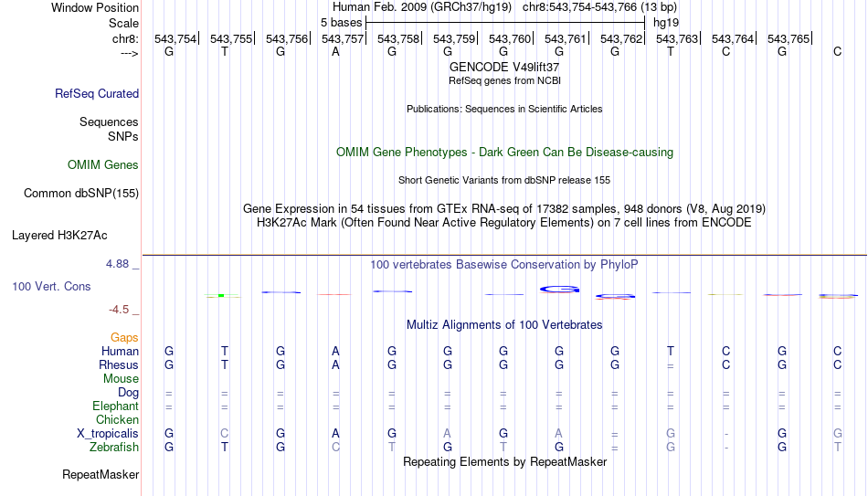Click the H3K27Ac Mark ENCODE track title
The image size is (868, 496).
(504, 223)
